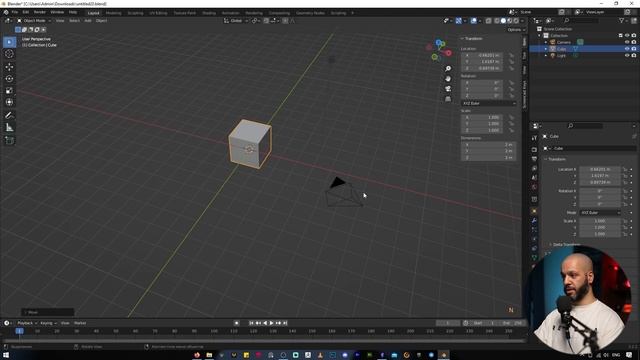Image resolution: width=640 pixels, height=360 pixels.
Task: Open the Window menu
Action: tap(57, 12)
